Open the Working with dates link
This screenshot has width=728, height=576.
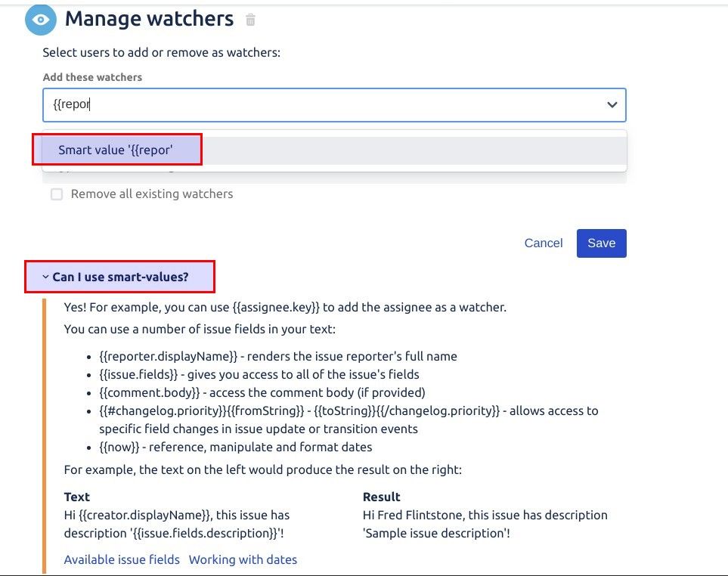coord(243,560)
